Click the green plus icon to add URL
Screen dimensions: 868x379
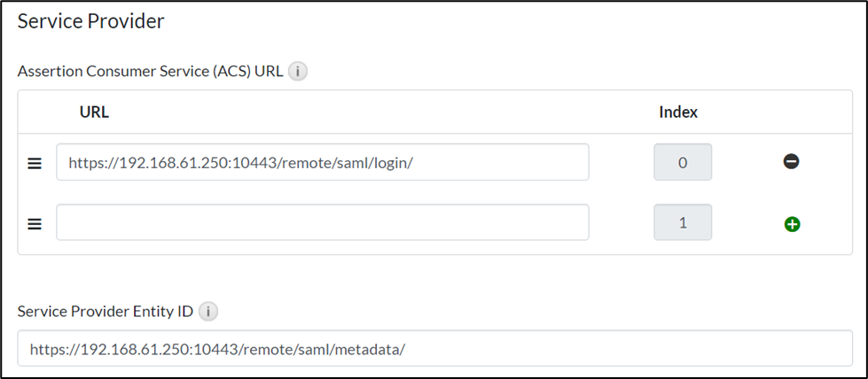point(792,223)
